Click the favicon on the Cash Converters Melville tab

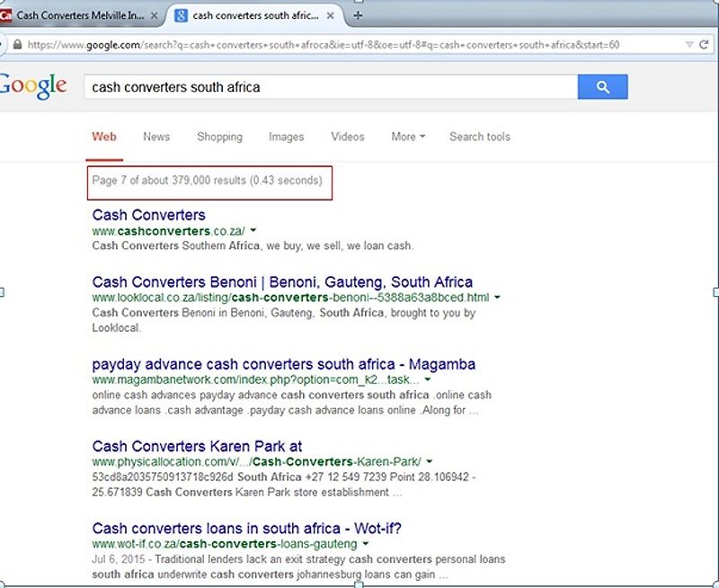click(14, 14)
